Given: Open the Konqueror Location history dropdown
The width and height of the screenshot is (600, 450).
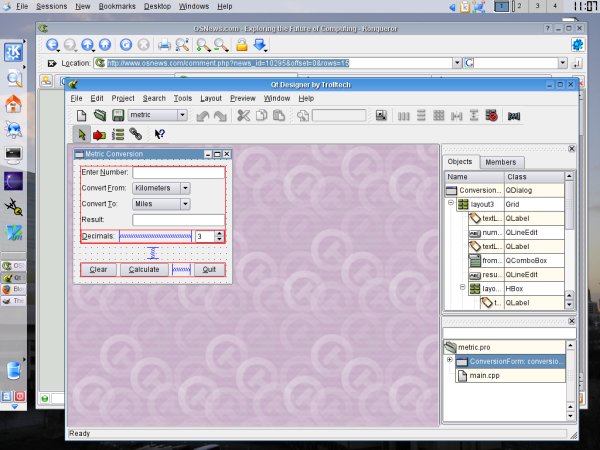Looking at the screenshot, I should point(457,63).
